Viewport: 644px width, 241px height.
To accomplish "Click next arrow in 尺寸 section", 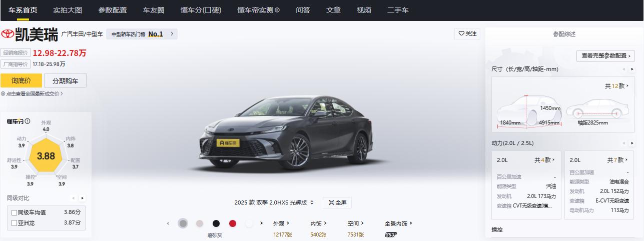I will [632, 69].
